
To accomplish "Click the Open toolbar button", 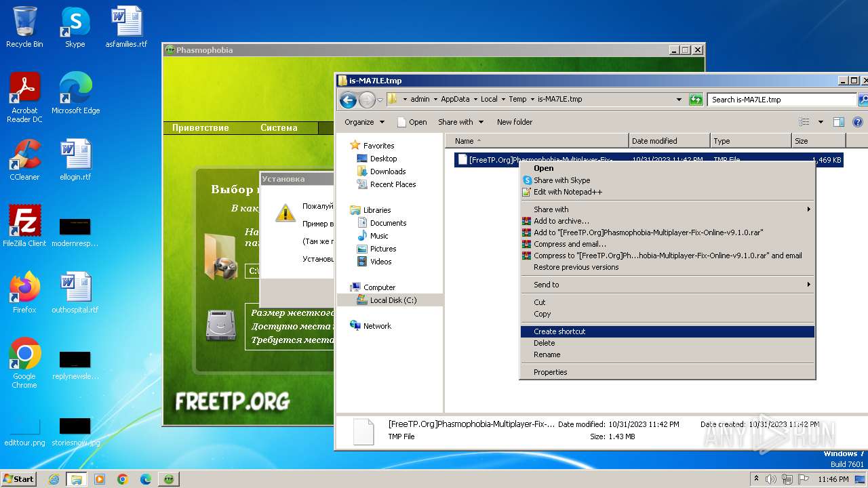I will [x=412, y=122].
